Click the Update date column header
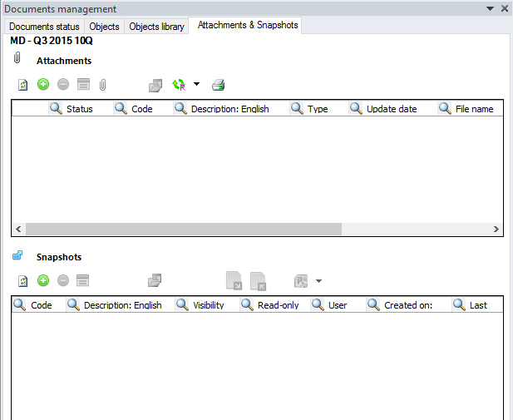Screen dimensions: 513x420 tap(392, 109)
